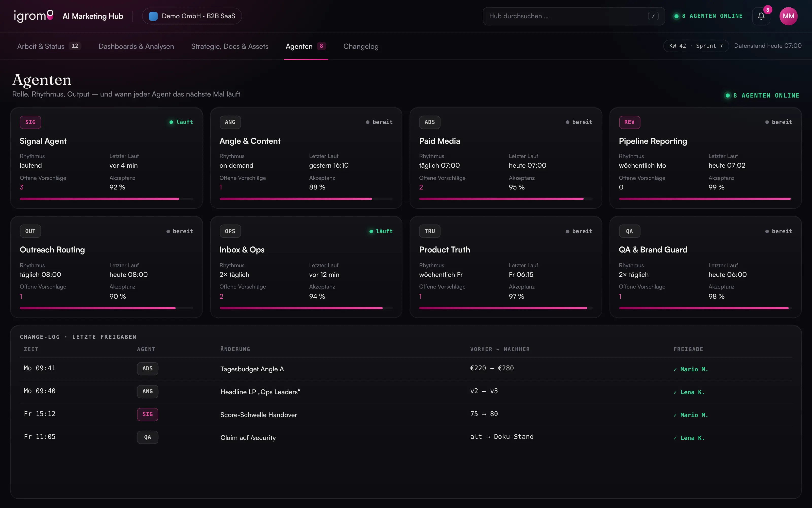Click the slash shortcut key in search
The height and width of the screenshot is (508, 812).
coord(653,16)
